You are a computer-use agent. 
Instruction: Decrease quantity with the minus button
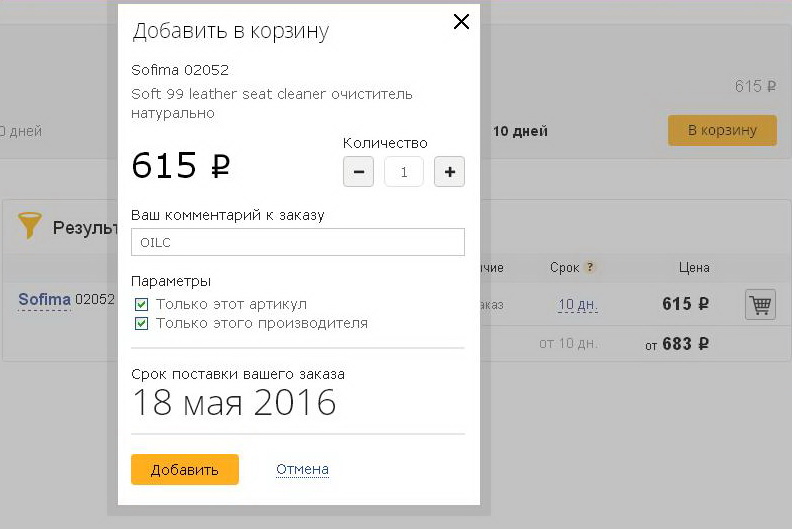click(x=359, y=172)
